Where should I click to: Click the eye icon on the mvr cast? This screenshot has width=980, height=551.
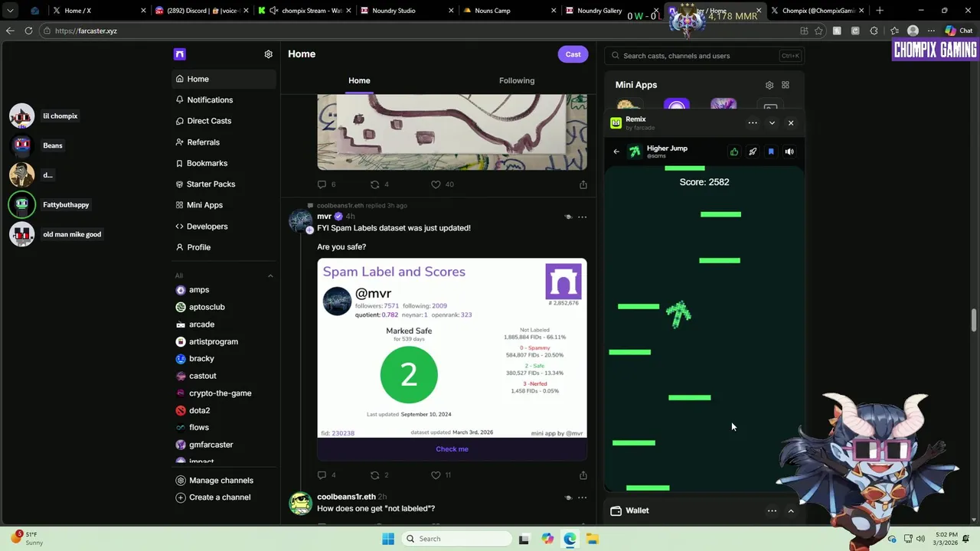click(x=568, y=217)
